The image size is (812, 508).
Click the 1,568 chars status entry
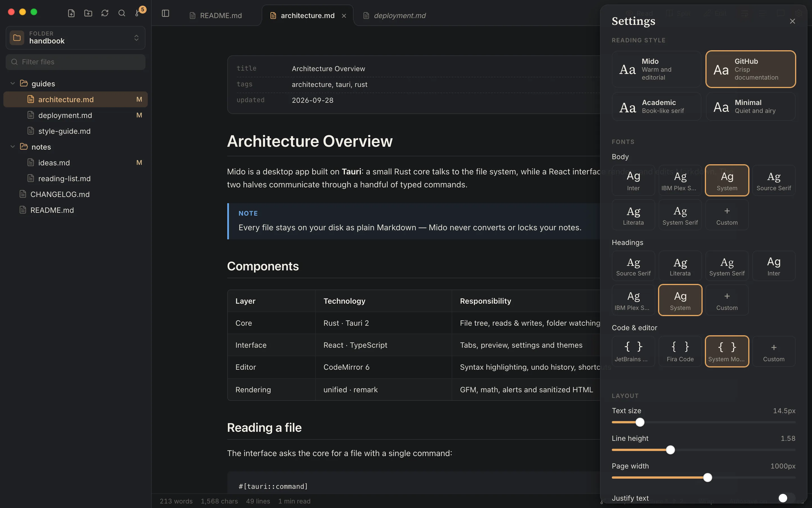click(x=219, y=501)
